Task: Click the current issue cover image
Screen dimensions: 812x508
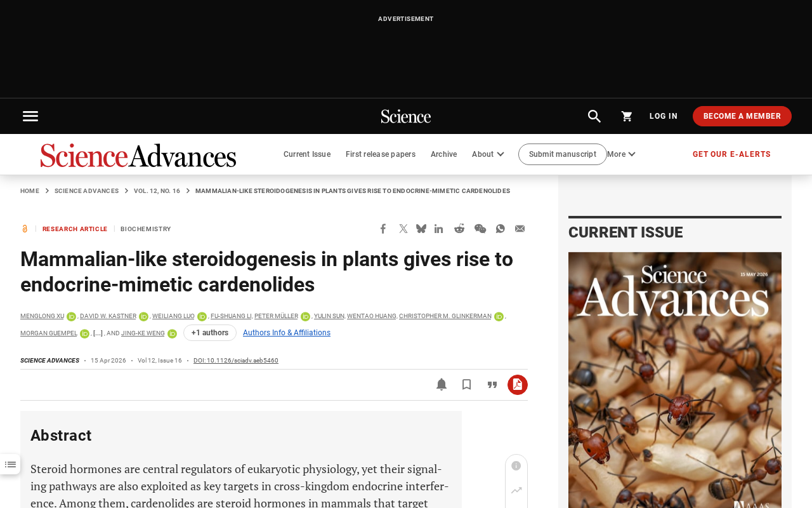Action: 675,380
